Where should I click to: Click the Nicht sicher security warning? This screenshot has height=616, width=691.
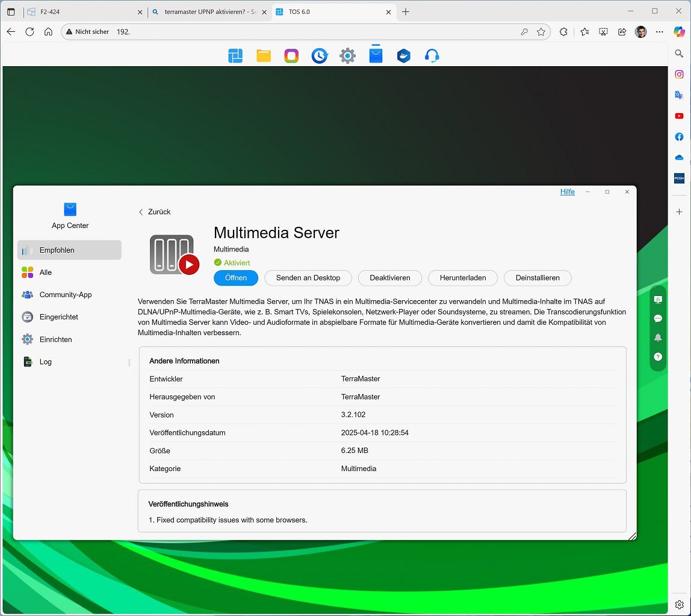tap(87, 32)
